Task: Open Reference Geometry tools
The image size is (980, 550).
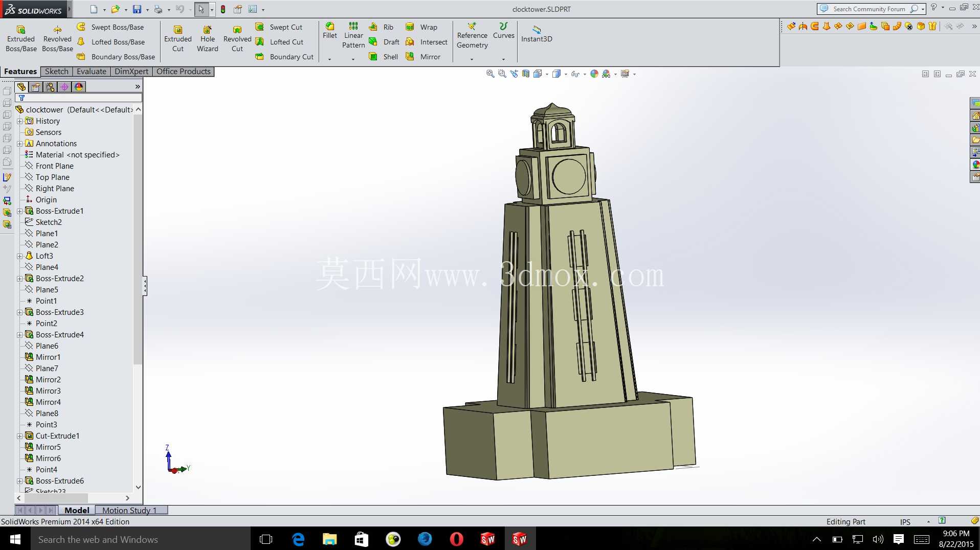Action: (472, 35)
